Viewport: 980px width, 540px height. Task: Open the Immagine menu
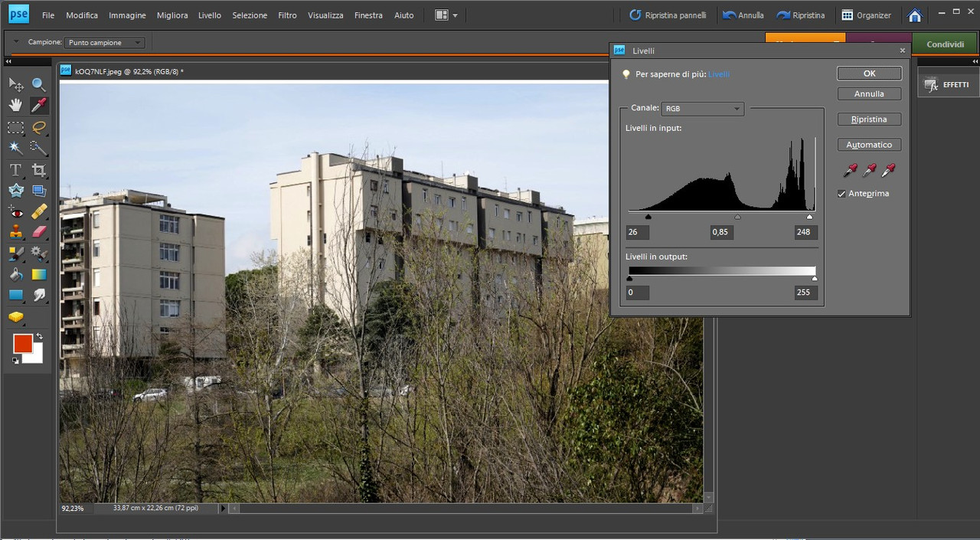click(127, 15)
